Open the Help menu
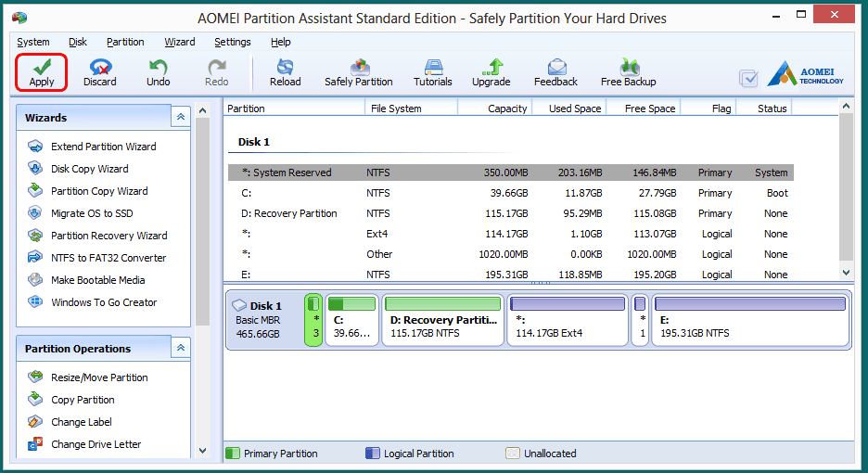 pyautogui.click(x=281, y=42)
